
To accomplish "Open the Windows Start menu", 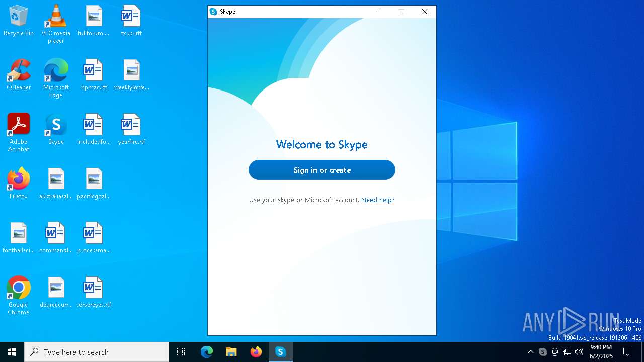I will click(12, 352).
